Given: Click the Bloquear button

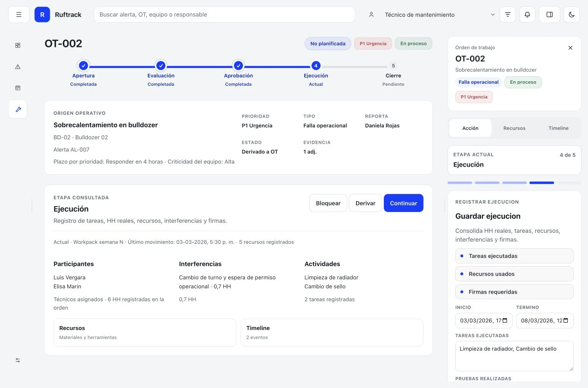Looking at the screenshot, I should (x=328, y=203).
